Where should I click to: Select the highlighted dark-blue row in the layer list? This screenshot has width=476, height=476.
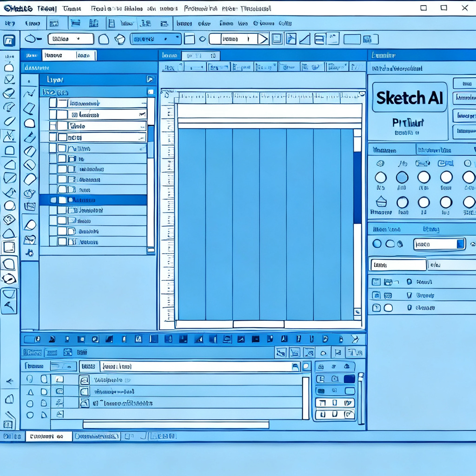coord(93,200)
